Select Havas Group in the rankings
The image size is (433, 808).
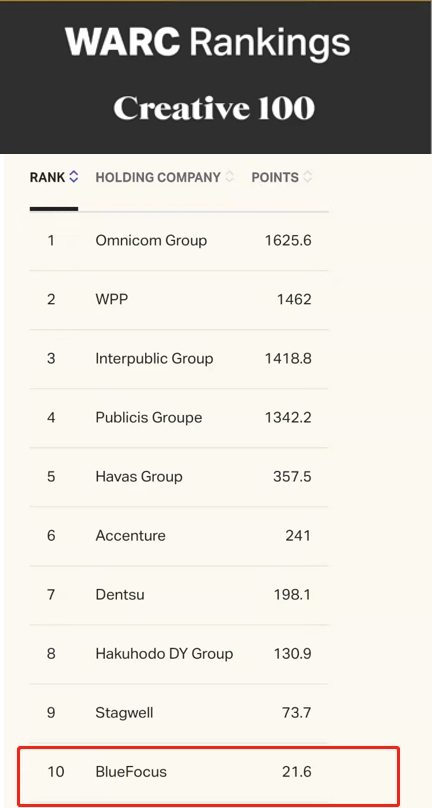(139, 477)
